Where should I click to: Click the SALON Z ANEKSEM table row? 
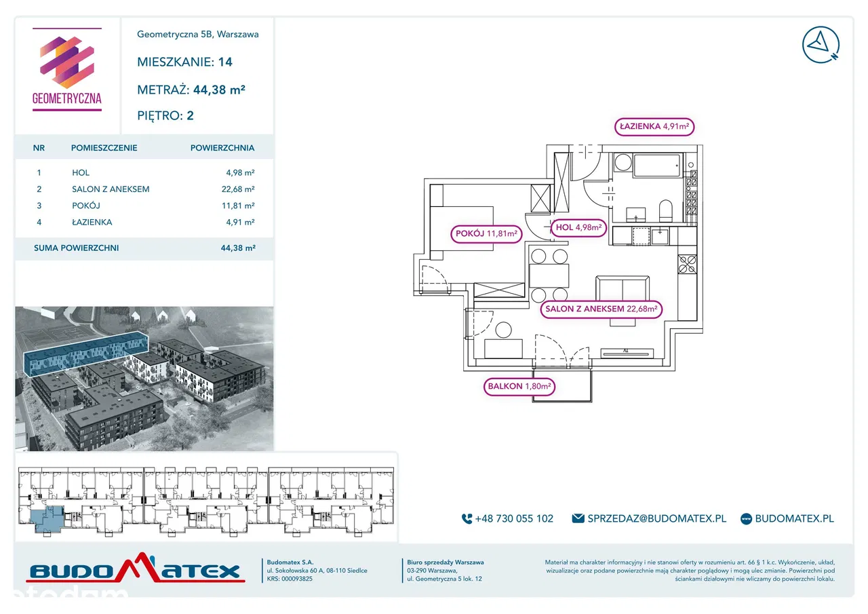(x=144, y=189)
